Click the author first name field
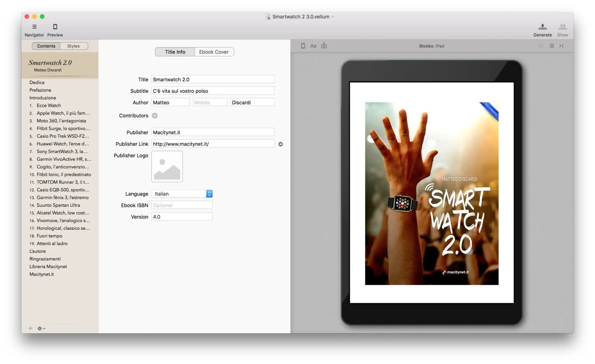This screenshot has height=364, width=595. 171,103
